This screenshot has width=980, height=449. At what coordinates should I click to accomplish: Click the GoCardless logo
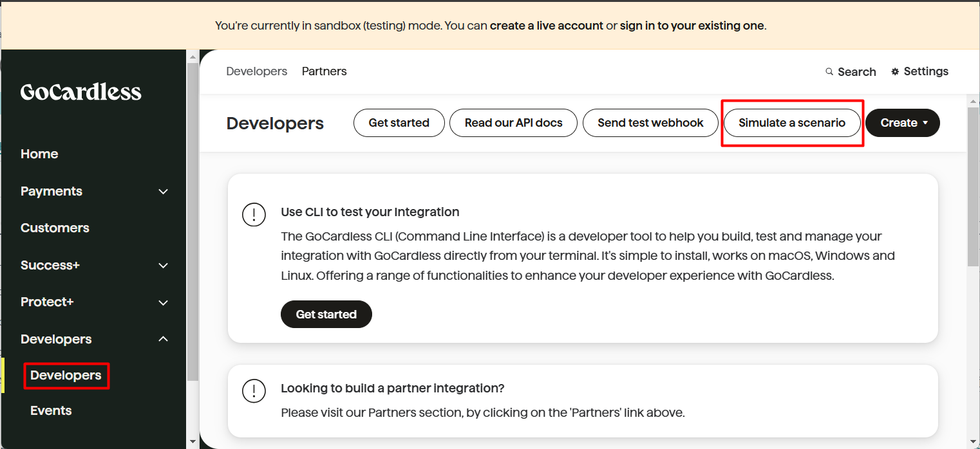click(80, 92)
